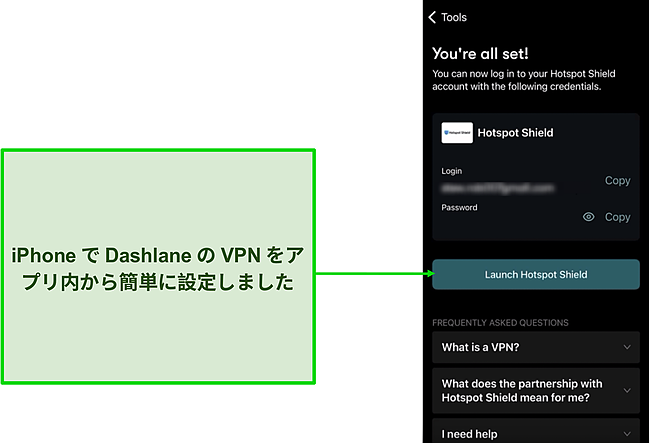Select the blurred Login email field
This screenshot has height=443, width=650.
click(x=497, y=189)
